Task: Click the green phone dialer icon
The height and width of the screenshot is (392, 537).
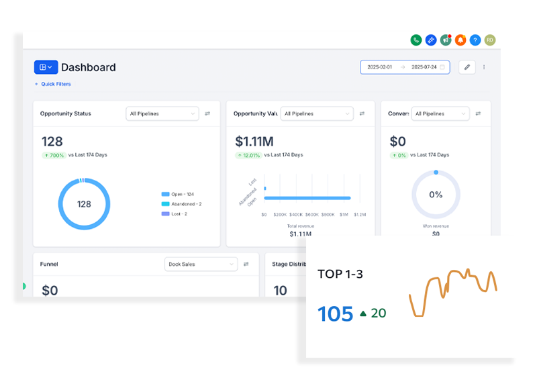Action: pos(416,40)
